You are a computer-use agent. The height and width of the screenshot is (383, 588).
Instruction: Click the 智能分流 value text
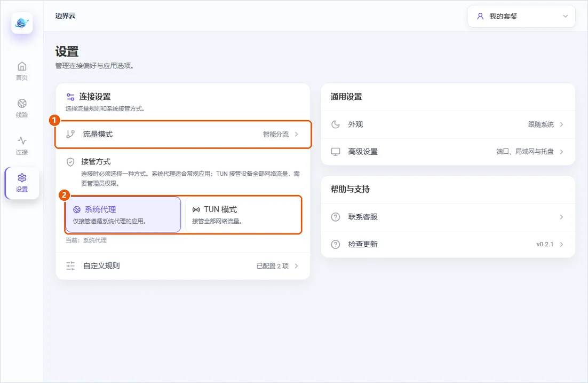276,134
